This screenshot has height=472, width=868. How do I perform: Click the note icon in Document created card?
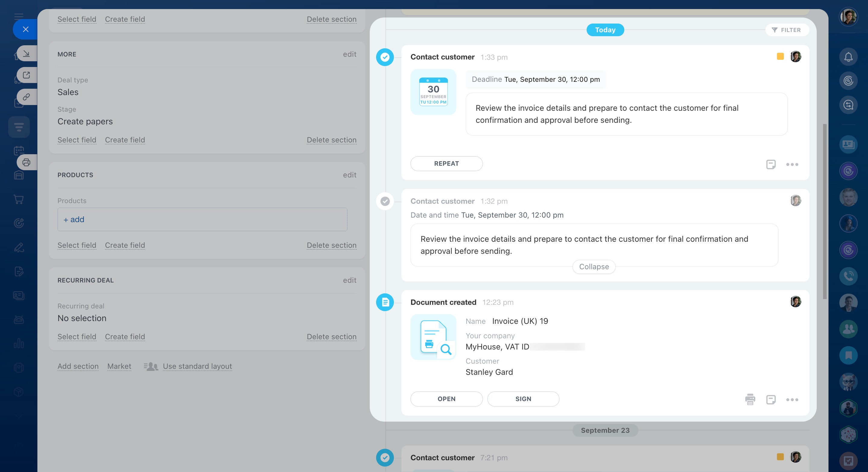[771, 399]
